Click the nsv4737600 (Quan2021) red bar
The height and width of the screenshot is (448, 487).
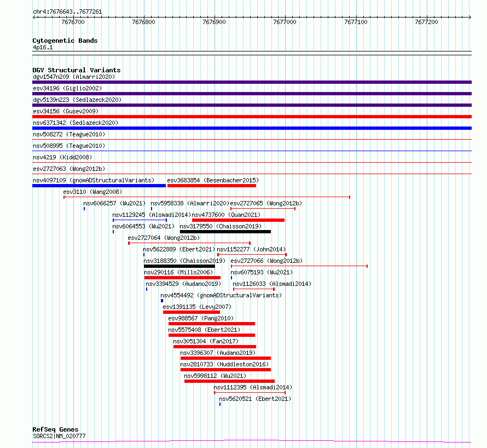pos(238,220)
